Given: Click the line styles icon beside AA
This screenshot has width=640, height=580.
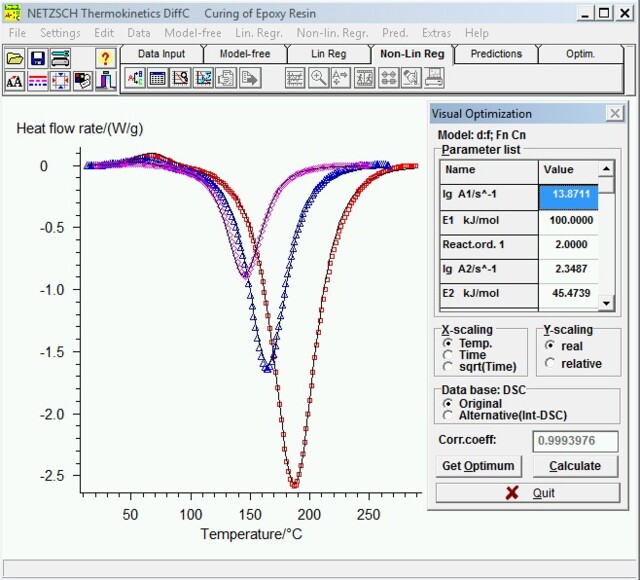Looking at the screenshot, I should [37, 81].
